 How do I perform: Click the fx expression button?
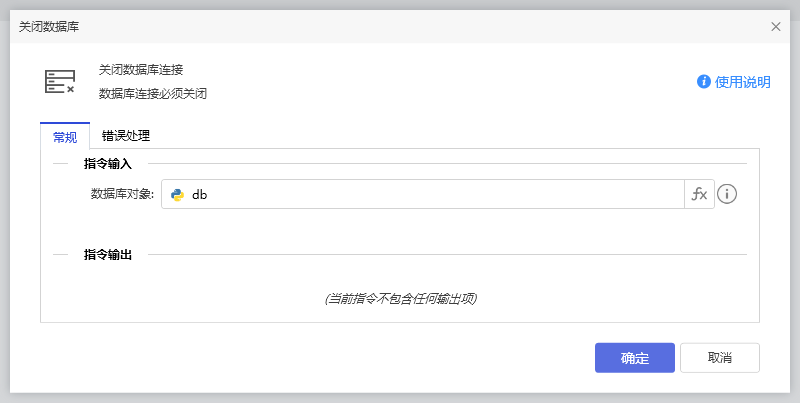(698, 194)
